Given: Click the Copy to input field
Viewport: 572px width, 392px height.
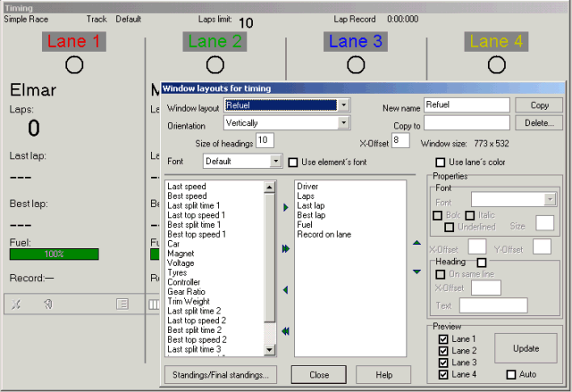Looking at the screenshot, I should (467, 122).
